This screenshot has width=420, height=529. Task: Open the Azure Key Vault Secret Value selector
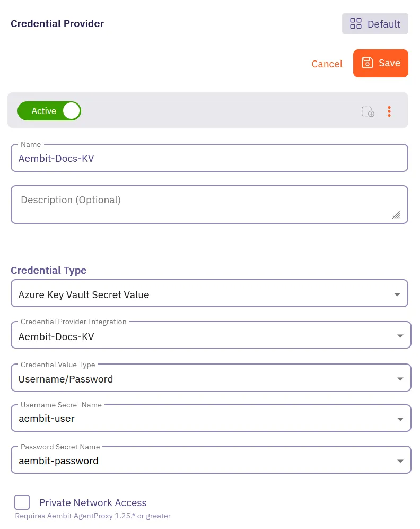click(x=209, y=293)
